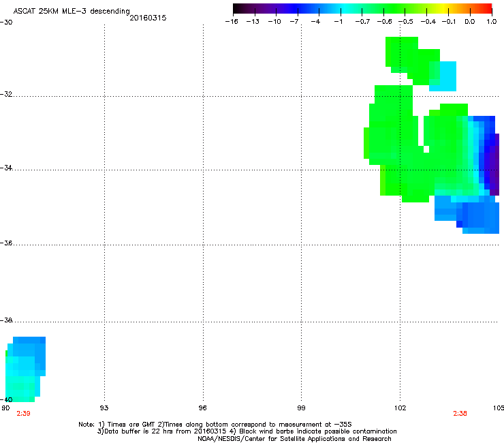
Task: Click the "93" longitude axis label
Action: [104, 408]
